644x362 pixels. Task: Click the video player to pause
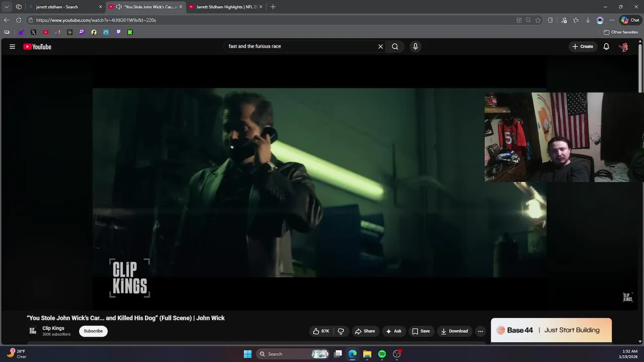[319, 183]
